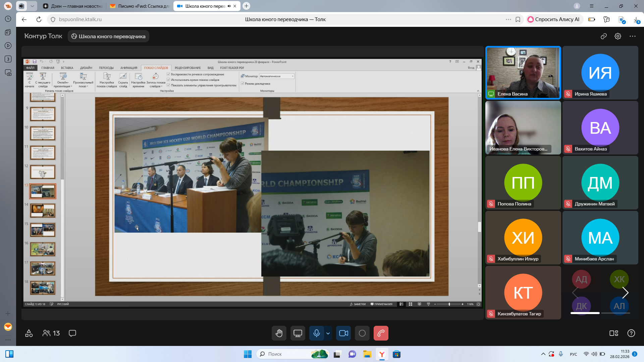The height and width of the screenshot is (362, 644).
Task: Change the video layout view
Action: [614, 333]
